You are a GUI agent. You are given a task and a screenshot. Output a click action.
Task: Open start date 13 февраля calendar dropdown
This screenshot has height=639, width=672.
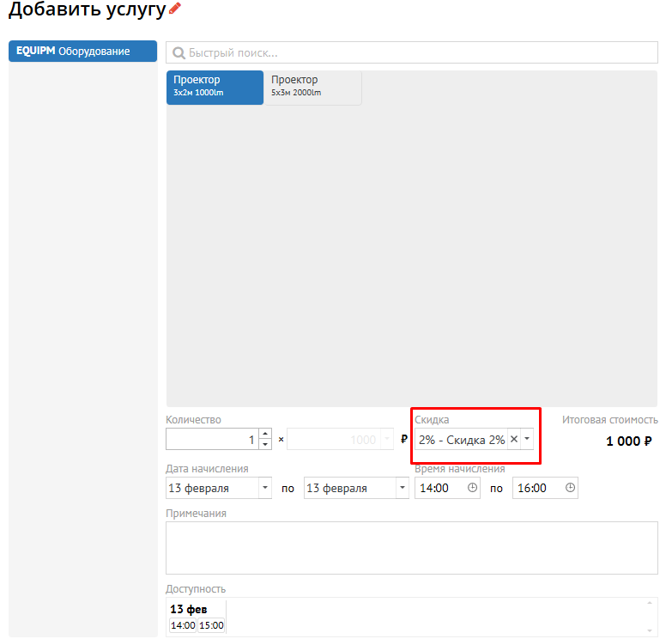[265, 488]
